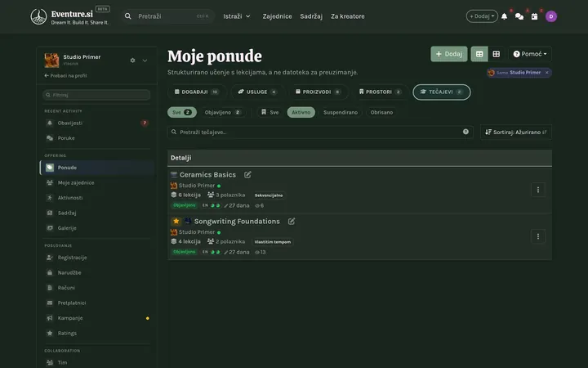
Task: Open more options for Ceramics Basics
Action: coord(538,190)
